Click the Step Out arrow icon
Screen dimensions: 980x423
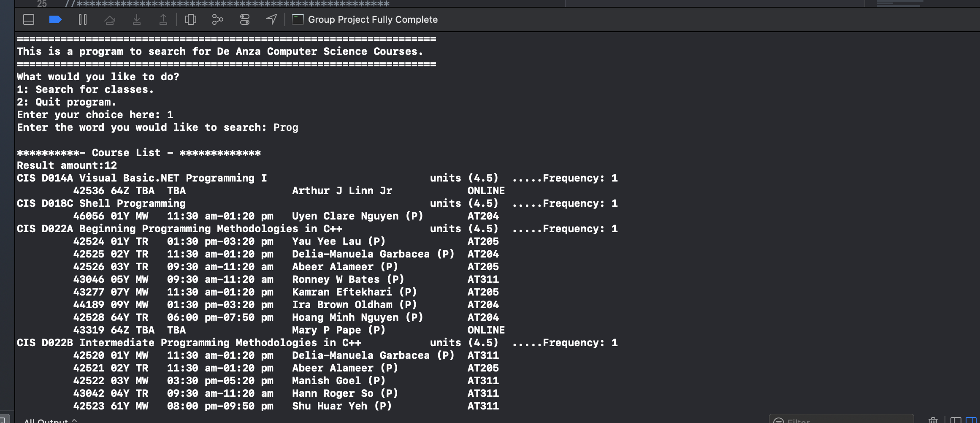163,19
